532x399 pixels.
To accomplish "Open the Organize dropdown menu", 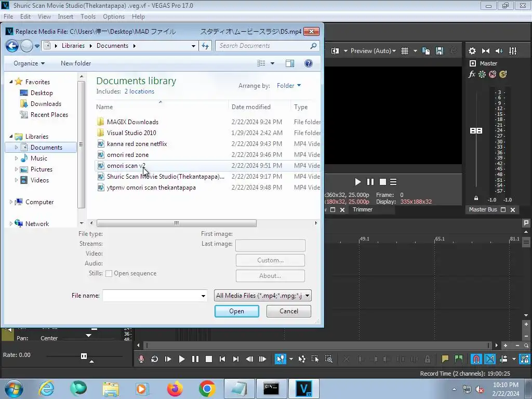I will (29, 63).
